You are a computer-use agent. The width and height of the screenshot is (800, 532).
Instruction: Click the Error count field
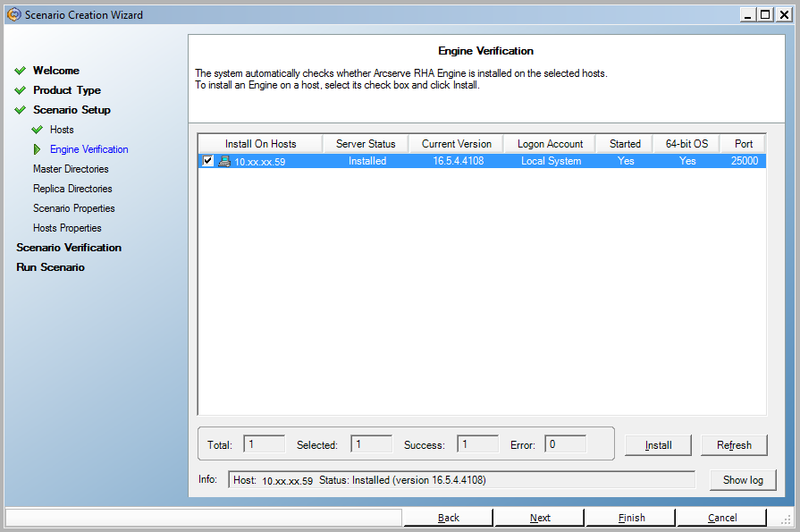point(566,444)
